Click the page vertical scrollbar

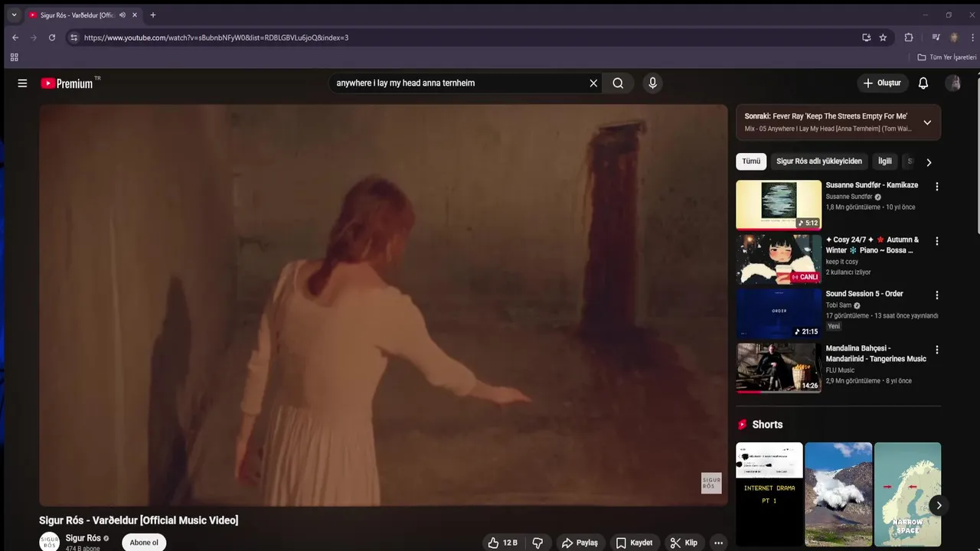(x=976, y=153)
